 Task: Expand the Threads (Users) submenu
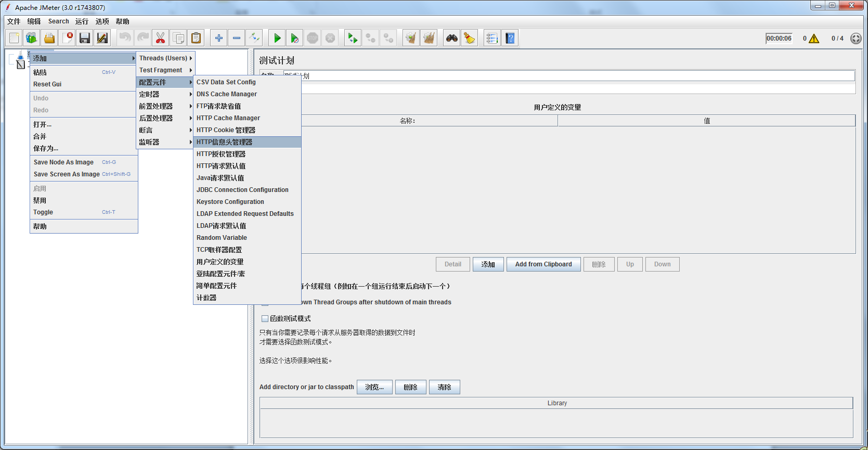coord(165,58)
